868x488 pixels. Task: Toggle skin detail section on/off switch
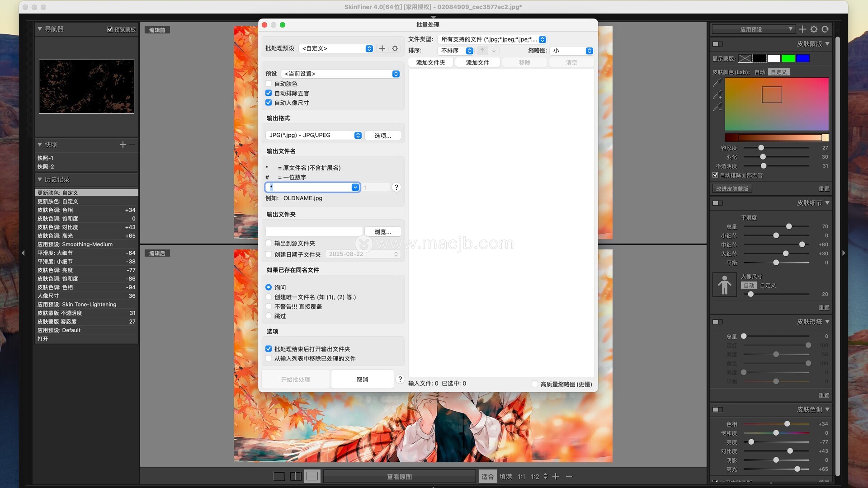pos(717,203)
